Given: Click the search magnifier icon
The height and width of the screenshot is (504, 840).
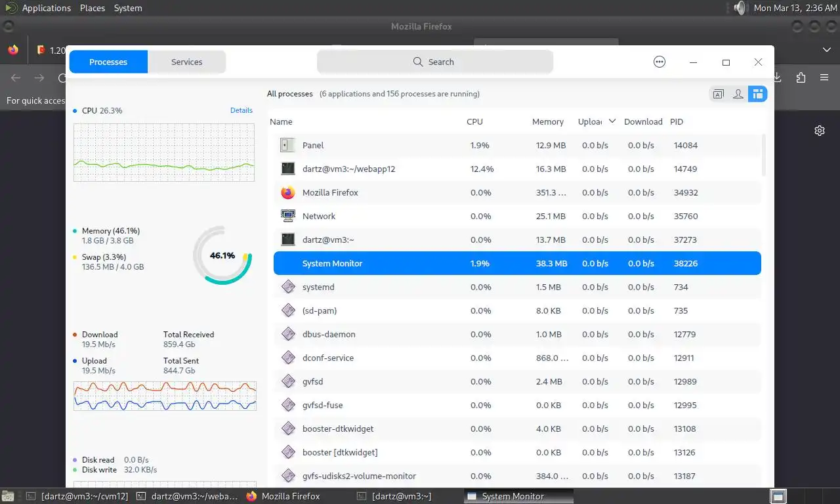Looking at the screenshot, I should [x=418, y=62].
